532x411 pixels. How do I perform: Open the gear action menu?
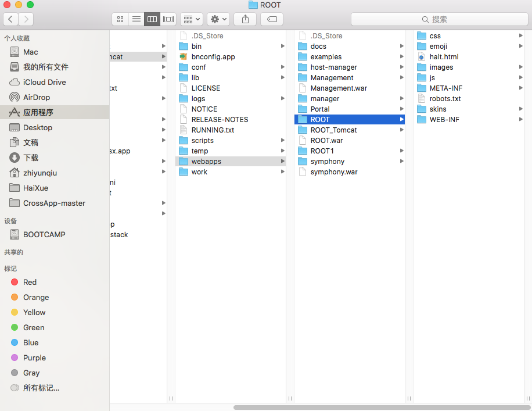coord(218,19)
